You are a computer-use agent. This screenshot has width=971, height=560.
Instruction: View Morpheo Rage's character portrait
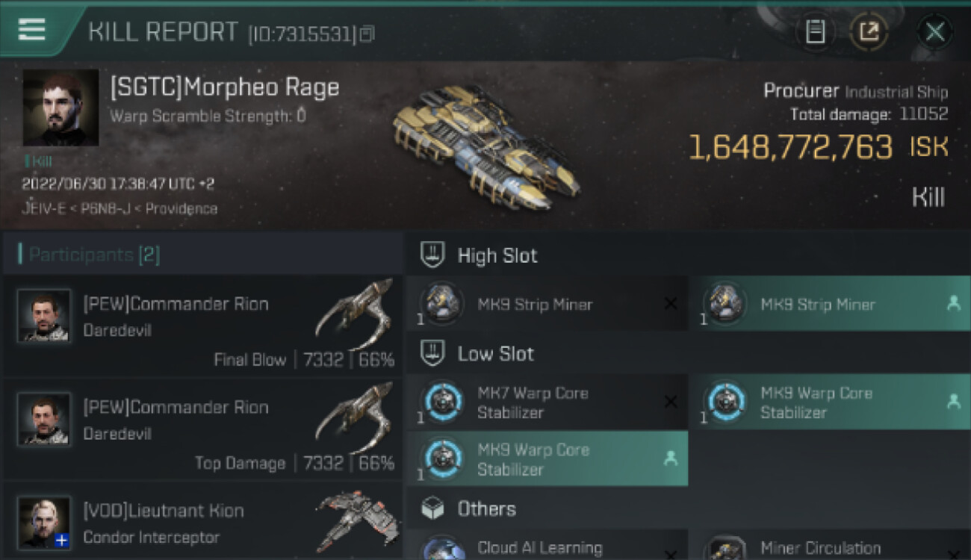pyautogui.click(x=61, y=108)
